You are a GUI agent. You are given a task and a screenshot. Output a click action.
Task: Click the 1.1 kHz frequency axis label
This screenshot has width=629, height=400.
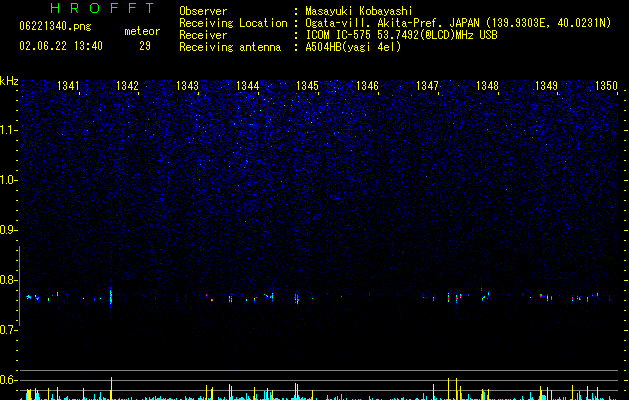tap(9, 130)
